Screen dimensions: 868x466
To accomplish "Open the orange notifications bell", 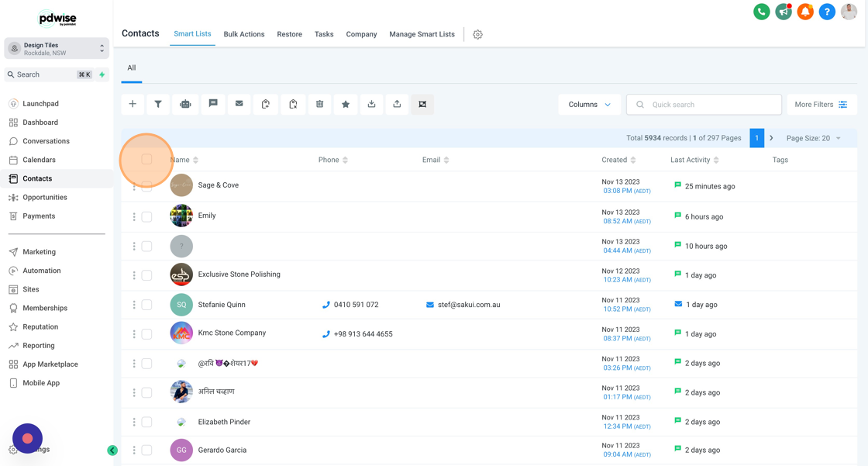I will [805, 12].
